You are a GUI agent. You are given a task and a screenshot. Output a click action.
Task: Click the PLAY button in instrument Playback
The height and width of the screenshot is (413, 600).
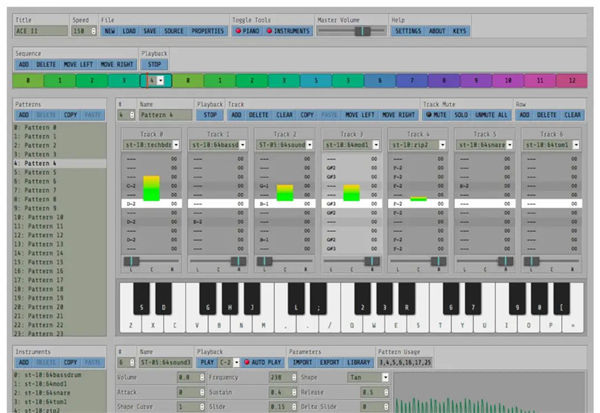(207, 362)
